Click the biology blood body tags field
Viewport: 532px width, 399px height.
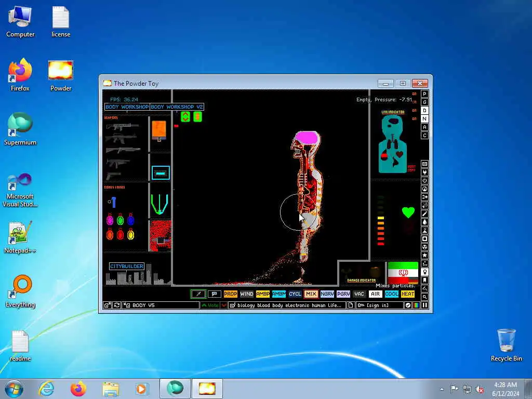pos(287,305)
